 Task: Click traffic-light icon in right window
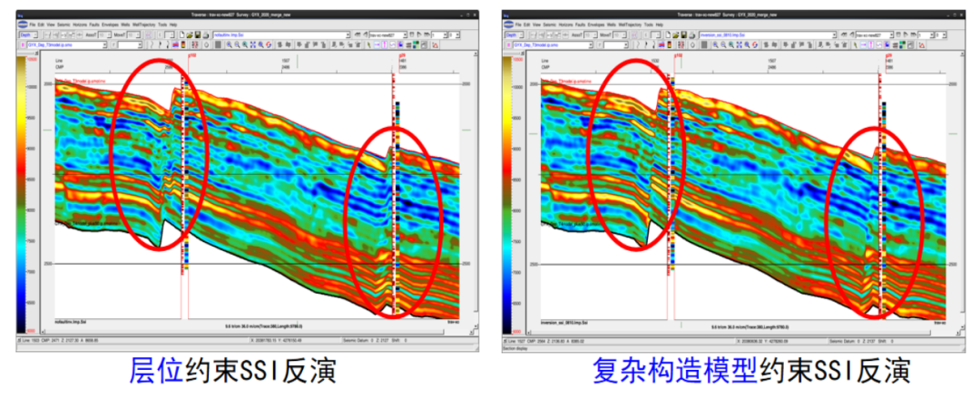coord(670,45)
